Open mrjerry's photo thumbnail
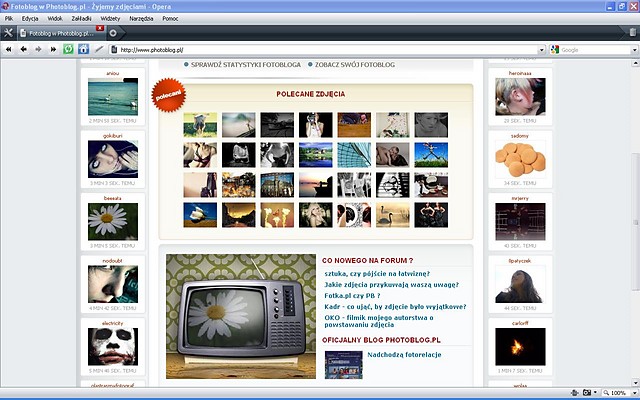 click(x=520, y=222)
